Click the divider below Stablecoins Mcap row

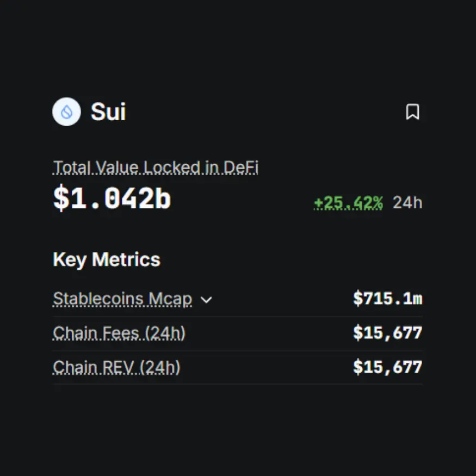pyautogui.click(x=238, y=317)
